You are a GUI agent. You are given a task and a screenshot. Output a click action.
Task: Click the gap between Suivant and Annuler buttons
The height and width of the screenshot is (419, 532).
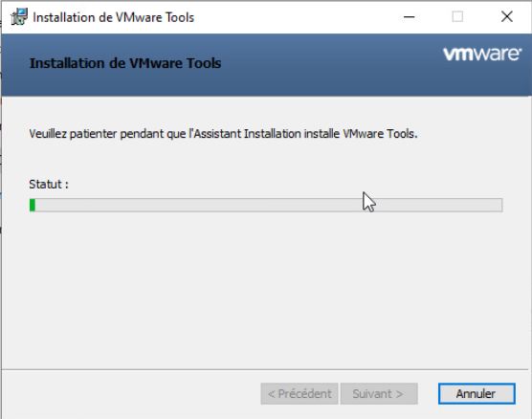tap(428, 394)
